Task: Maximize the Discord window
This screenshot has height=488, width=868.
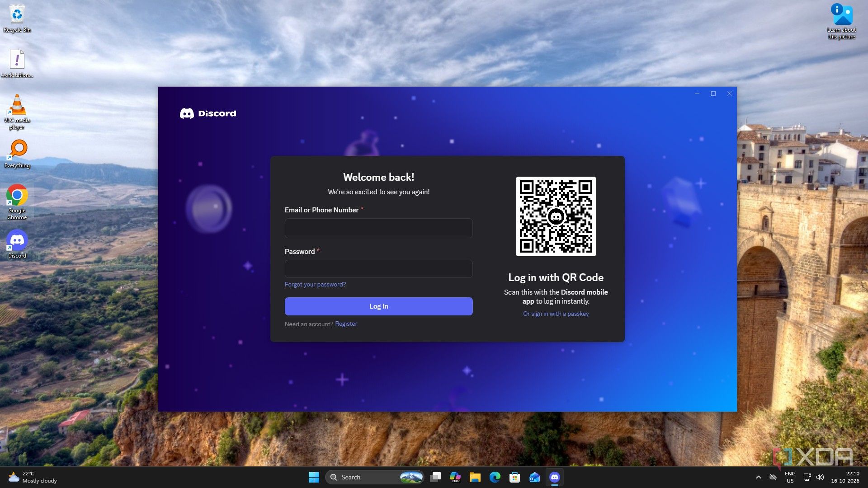Action: [x=713, y=94]
